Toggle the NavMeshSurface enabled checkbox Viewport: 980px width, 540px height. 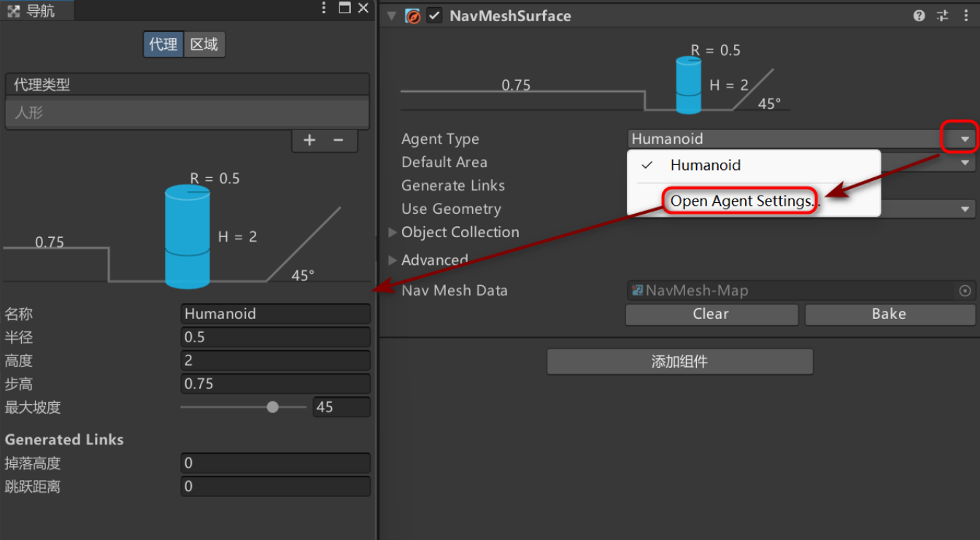click(x=434, y=16)
